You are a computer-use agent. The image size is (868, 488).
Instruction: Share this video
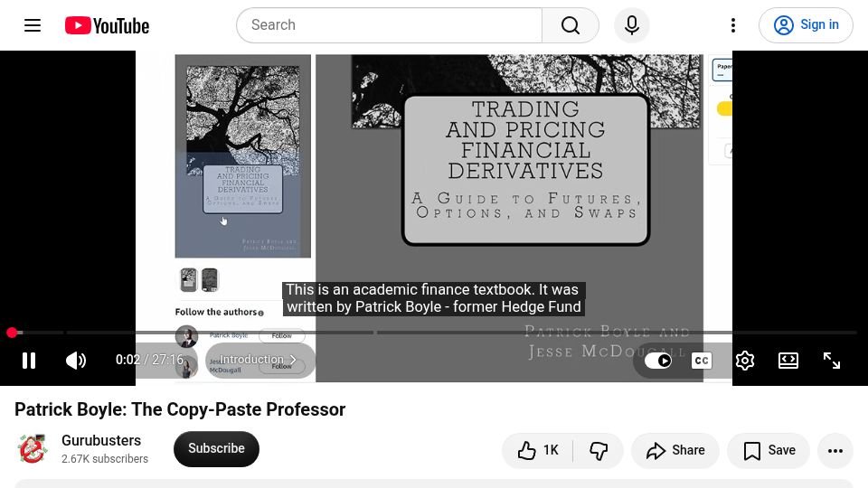[675, 451]
